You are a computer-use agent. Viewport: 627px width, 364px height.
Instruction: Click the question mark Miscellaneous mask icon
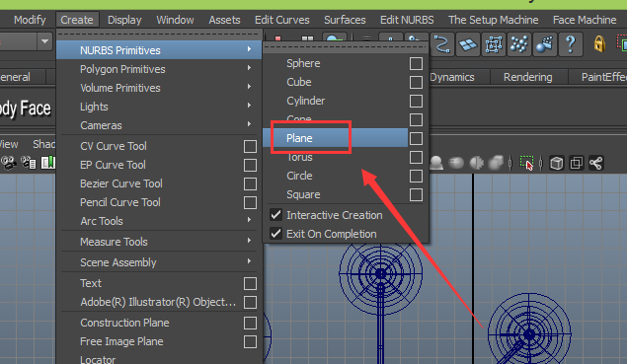click(570, 44)
